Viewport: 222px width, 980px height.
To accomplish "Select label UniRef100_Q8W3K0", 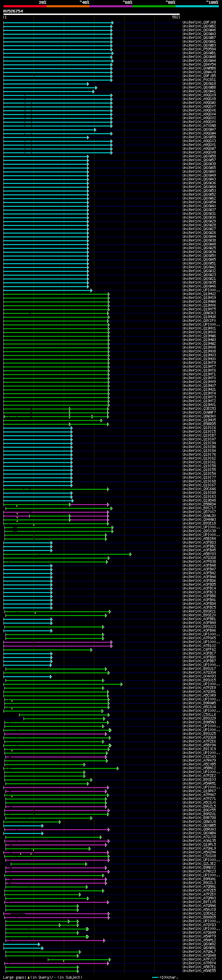I will pos(199,416).
